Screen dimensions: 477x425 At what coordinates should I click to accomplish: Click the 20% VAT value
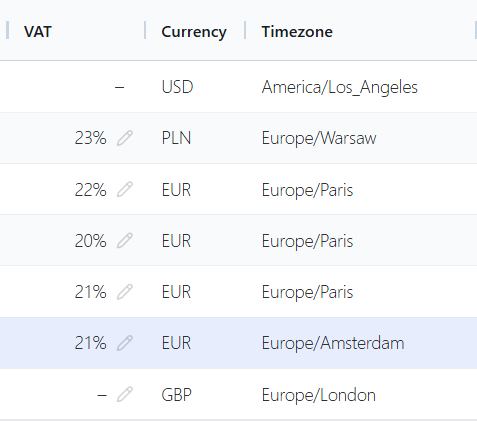[x=90, y=241]
